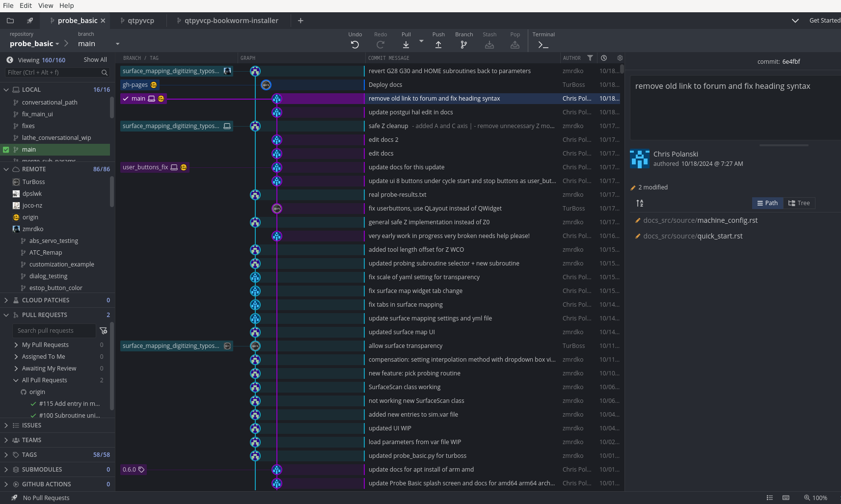This screenshot has width=841, height=504.
Task: Open docs_src/source/quick_start.rst file
Action: point(693,236)
